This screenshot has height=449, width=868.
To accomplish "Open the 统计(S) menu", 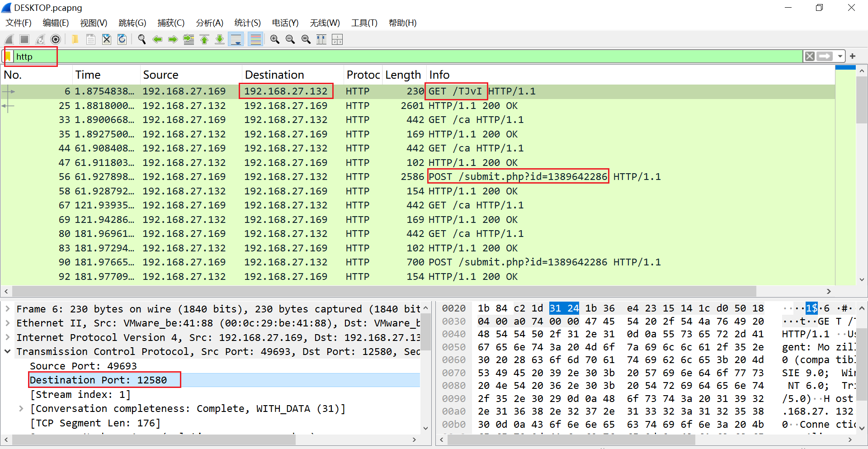I will tap(247, 23).
